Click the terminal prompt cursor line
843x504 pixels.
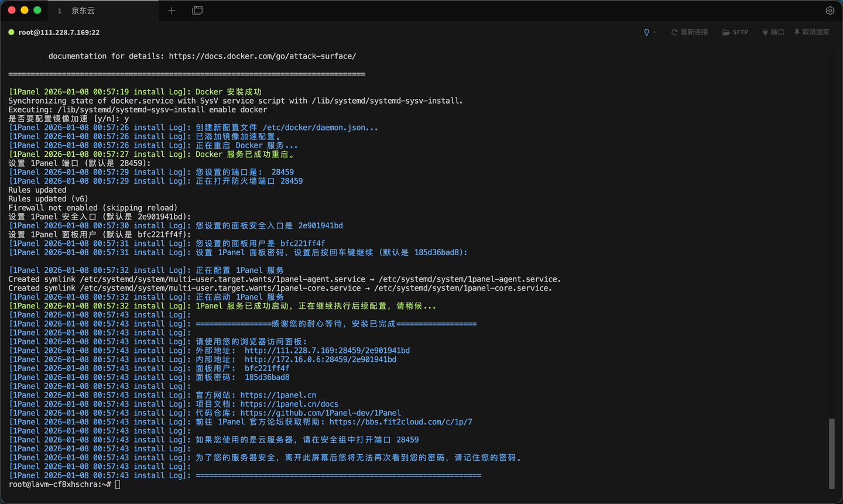pos(64,484)
